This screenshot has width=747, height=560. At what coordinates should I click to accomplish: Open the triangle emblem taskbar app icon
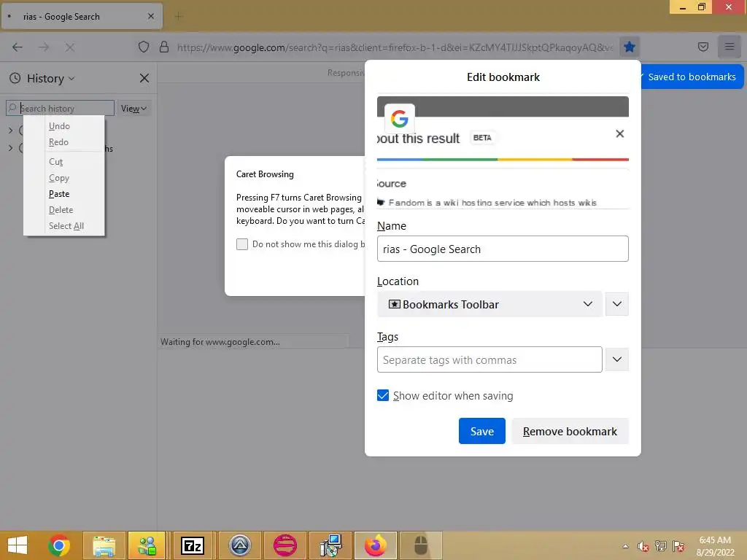239,545
